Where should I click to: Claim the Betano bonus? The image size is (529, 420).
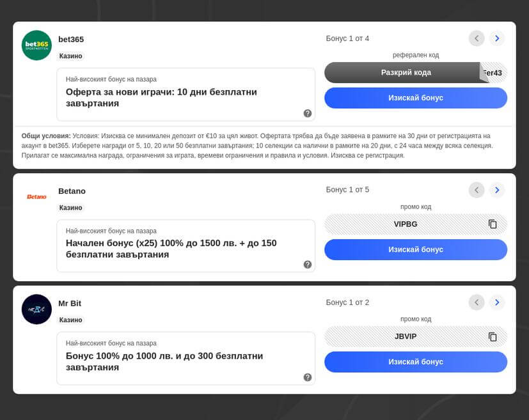[x=416, y=249]
